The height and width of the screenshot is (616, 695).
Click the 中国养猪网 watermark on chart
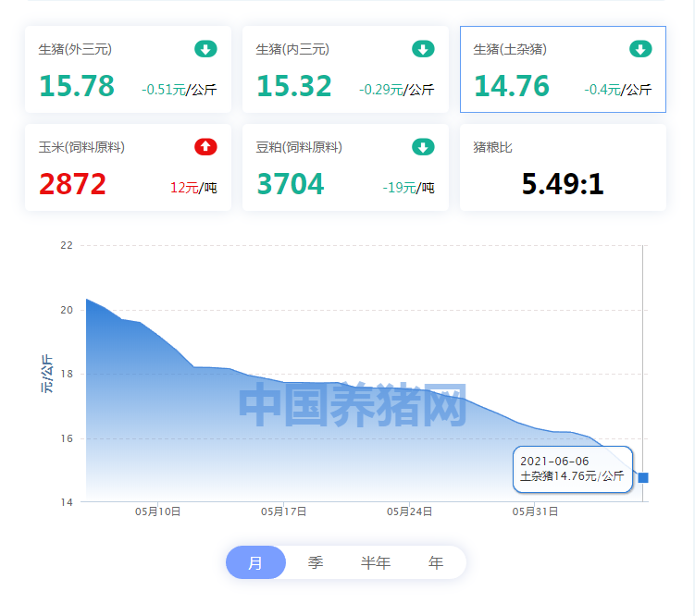click(353, 405)
